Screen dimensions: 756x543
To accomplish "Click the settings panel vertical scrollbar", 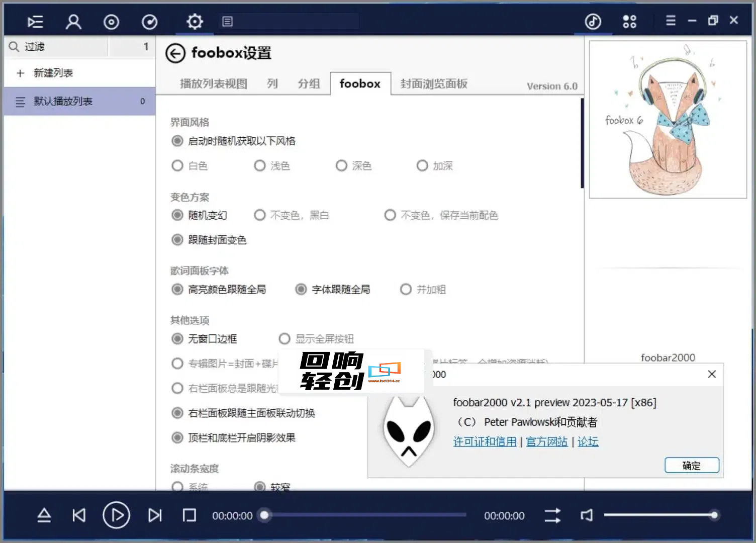I will pos(582,143).
